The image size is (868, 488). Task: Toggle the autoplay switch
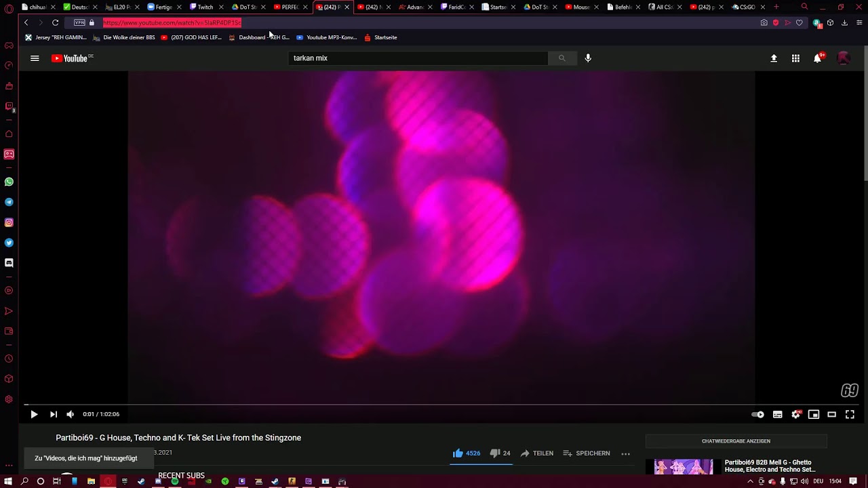tap(758, 414)
